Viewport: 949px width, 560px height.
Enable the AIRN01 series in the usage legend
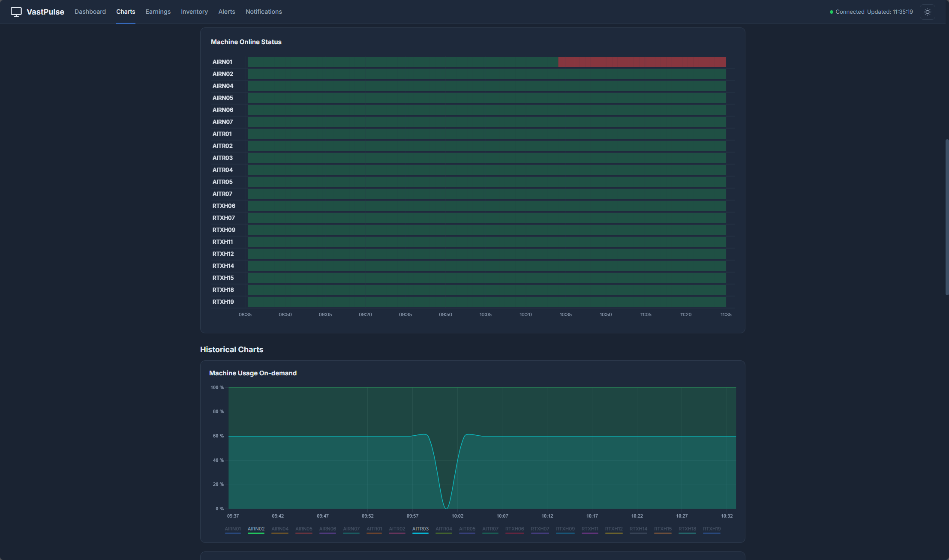pos(233,529)
